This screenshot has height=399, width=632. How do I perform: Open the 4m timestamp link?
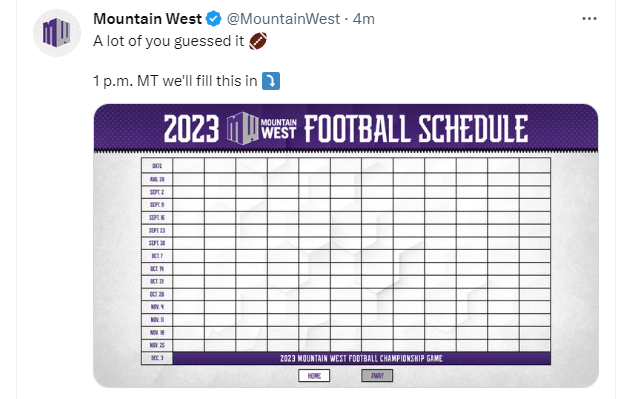tap(364, 19)
